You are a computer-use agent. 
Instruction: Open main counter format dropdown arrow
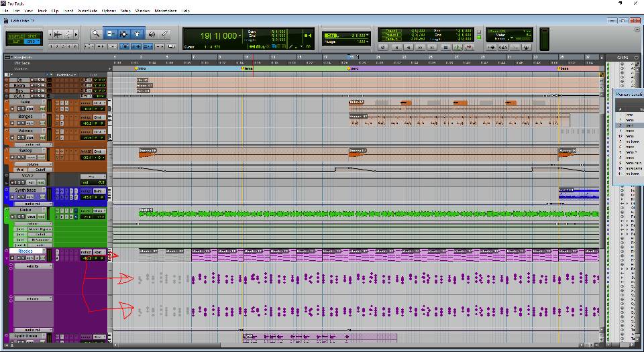pos(240,36)
